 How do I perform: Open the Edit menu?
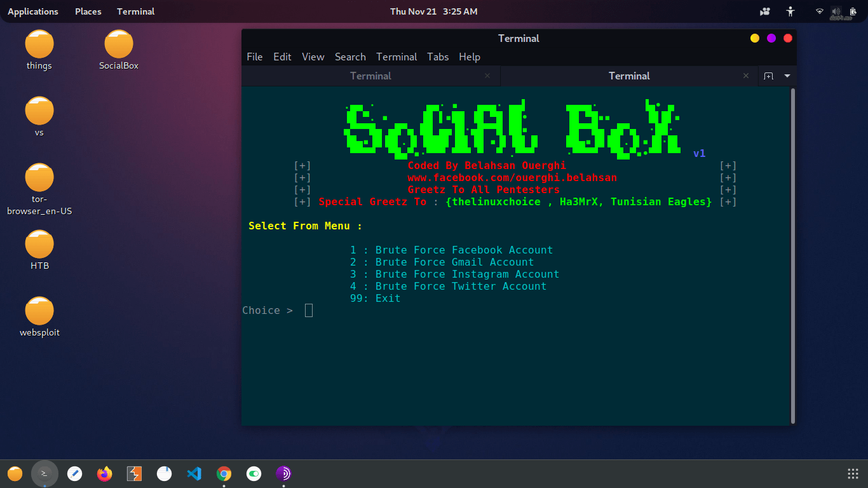282,57
